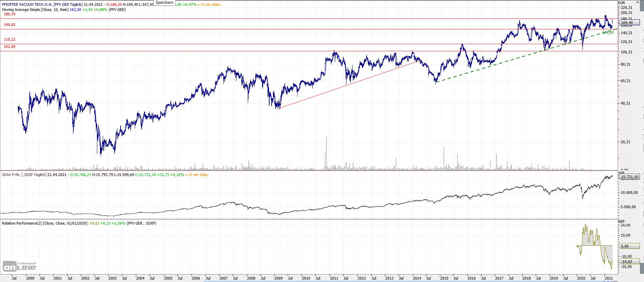The height and width of the screenshot is (282, 644).
Task: Click the 220,31 price axis label
Action: click(627, 8)
